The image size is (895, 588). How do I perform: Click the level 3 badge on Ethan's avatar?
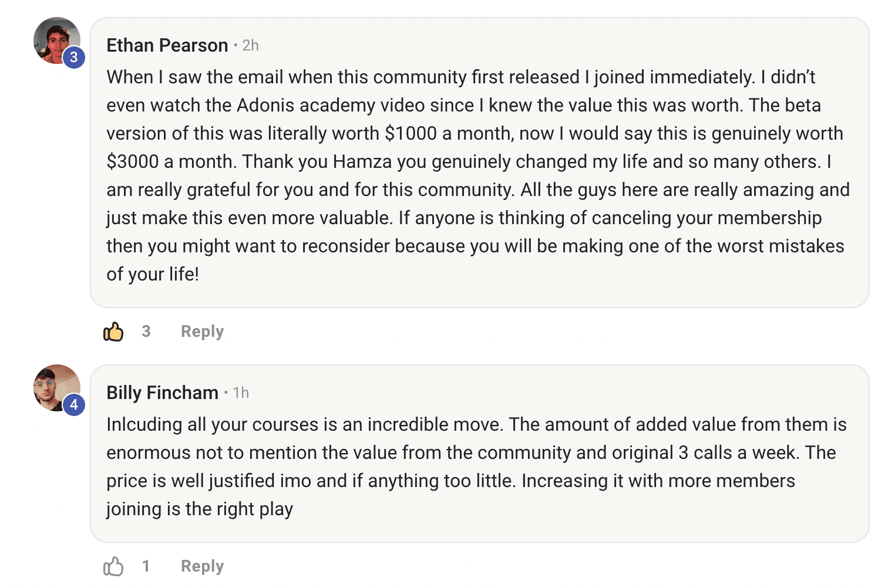click(74, 57)
